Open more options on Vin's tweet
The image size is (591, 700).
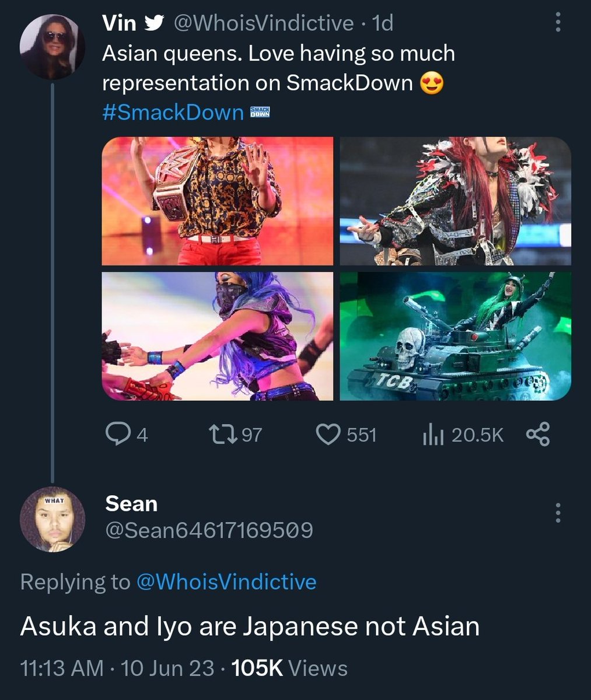pyautogui.click(x=558, y=23)
